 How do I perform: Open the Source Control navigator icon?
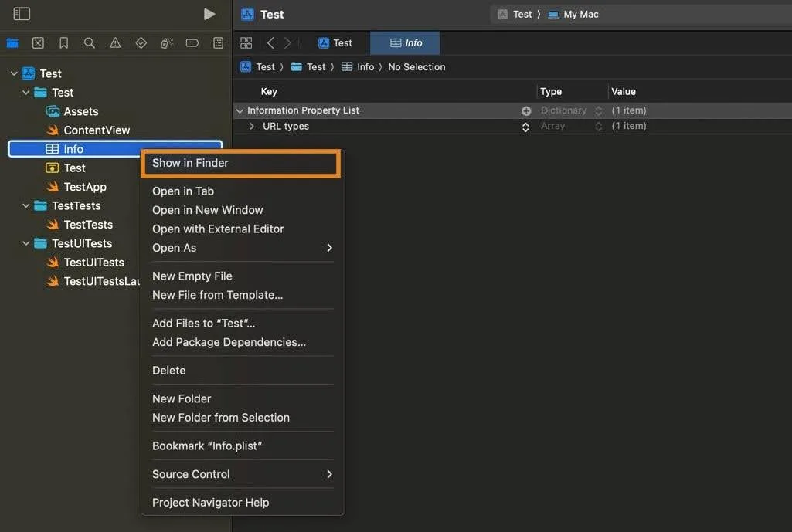click(38, 43)
